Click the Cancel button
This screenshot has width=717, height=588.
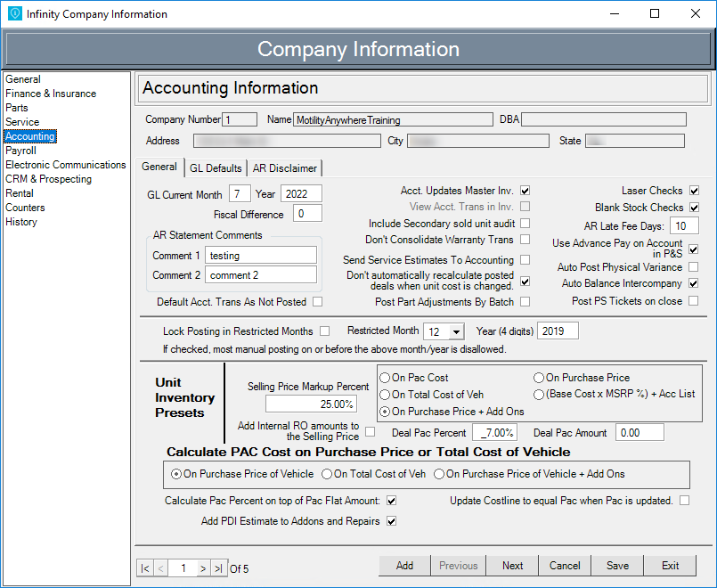click(x=565, y=566)
